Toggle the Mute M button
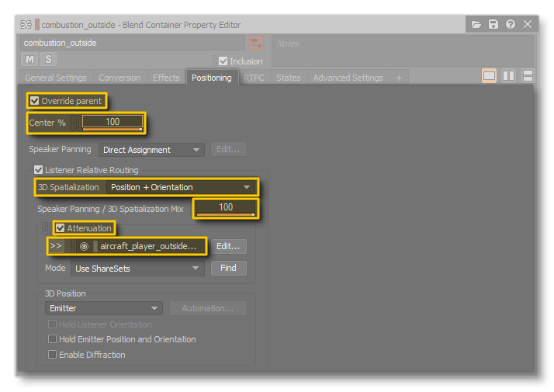Screen dimensions: 554x392 (30, 60)
